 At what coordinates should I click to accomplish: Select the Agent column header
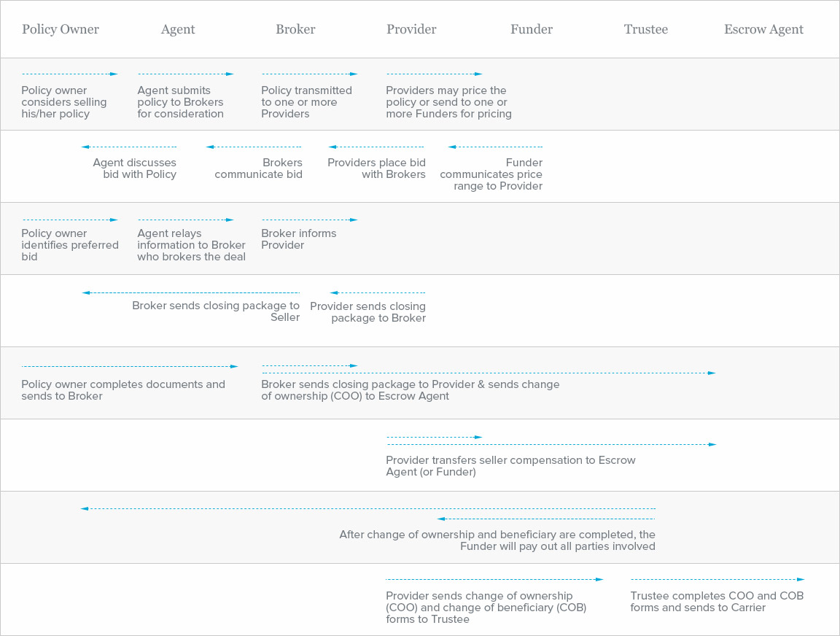pos(178,30)
